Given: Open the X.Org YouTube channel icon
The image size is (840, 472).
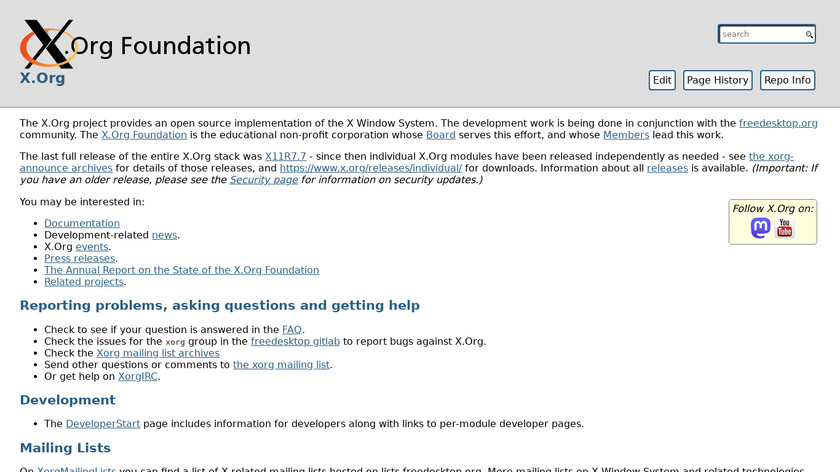Looking at the screenshot, I should click(x=784, y=228).
